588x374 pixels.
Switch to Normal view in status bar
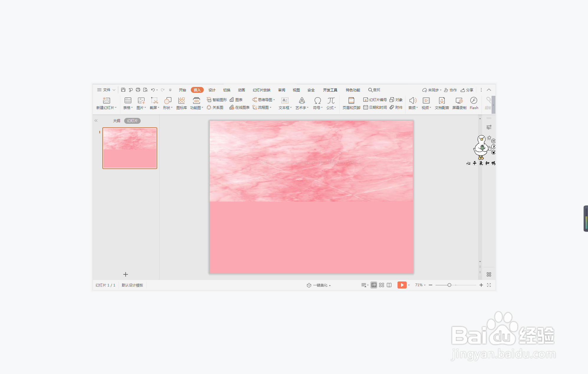coord(374,285)
